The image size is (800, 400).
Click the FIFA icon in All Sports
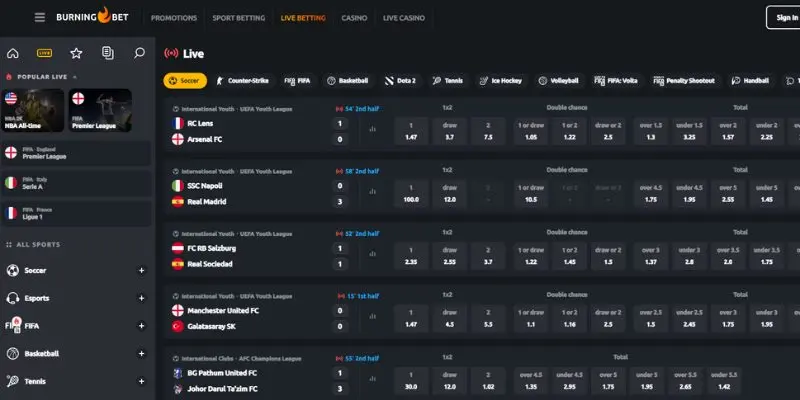tap(13, 326)
